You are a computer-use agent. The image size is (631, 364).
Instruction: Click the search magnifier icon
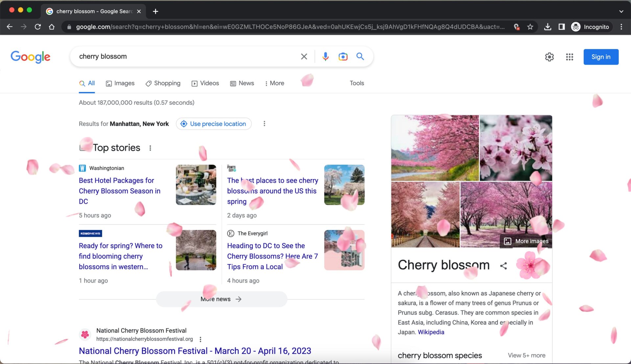click(x=360, y=57)
